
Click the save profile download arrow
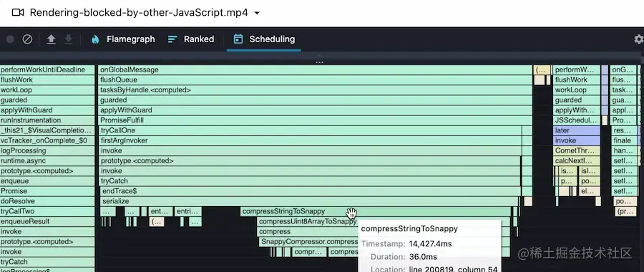click(69, 39)
